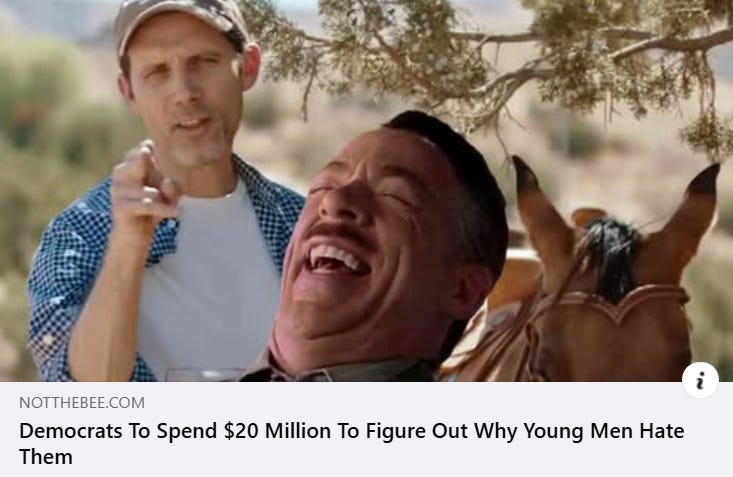Image resolution: width=733 pixels, height=477 pixels.
Task: Click the laughing man's mustache
Action: [339, 232]
